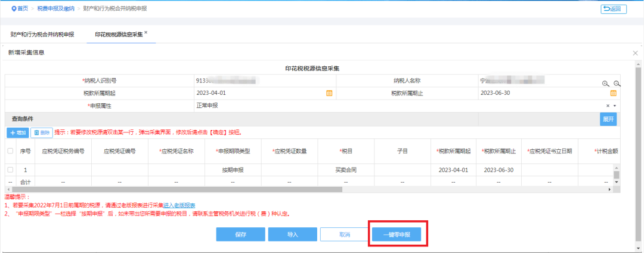Viewport: 644px width, 253px height.
Task: Clear 申报属性 selection with the × icon
Action: coord(608,106)
